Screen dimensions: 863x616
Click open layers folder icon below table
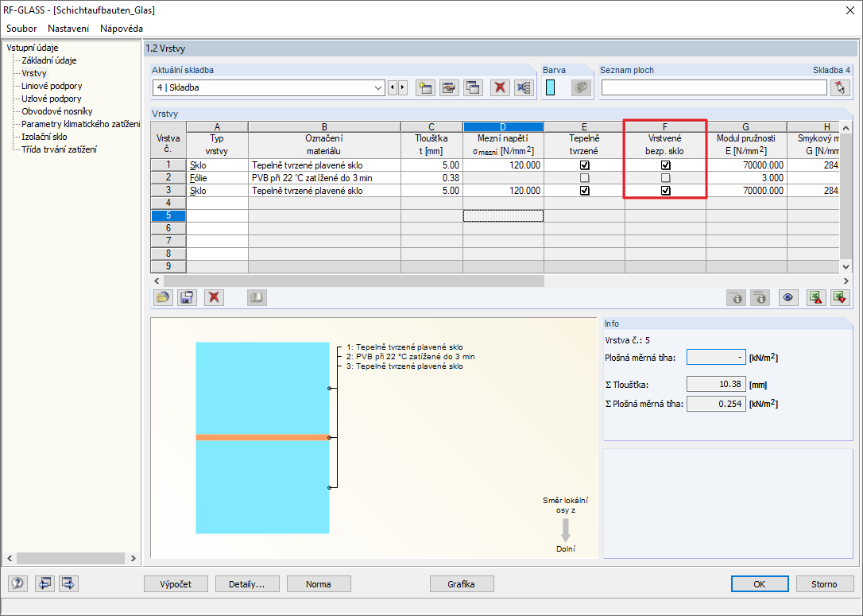pyautogui.click(x=162, y=298)
